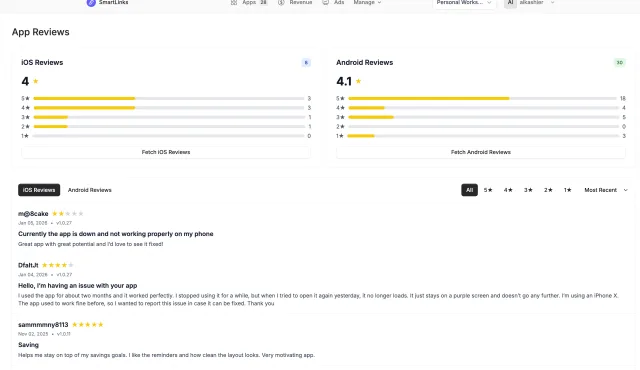Viewport: 640px width, 370px height.
Task: Click reviewer name sammmmny8113
Action: pos(43,325)
